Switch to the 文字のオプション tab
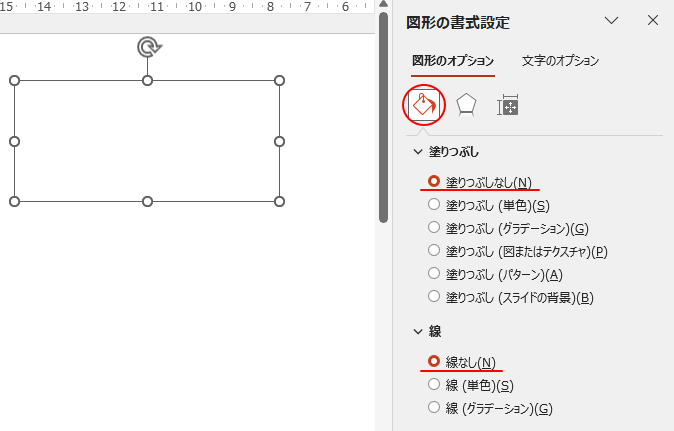This screenshot has width=674, height=431. click(560, 61)
